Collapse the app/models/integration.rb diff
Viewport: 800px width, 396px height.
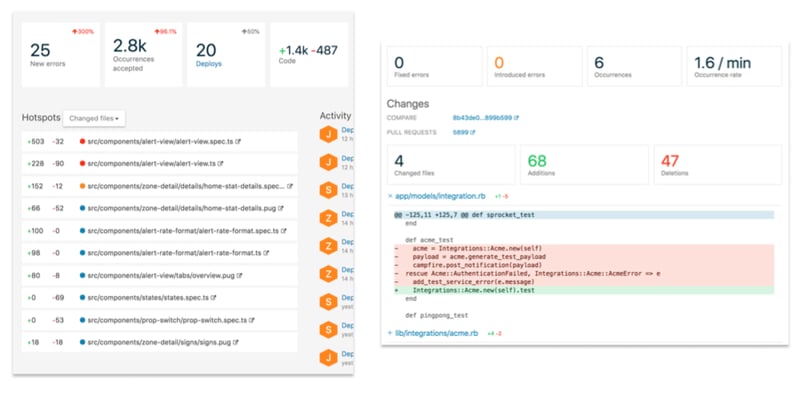pyautogui.click(x=390, y=196)
